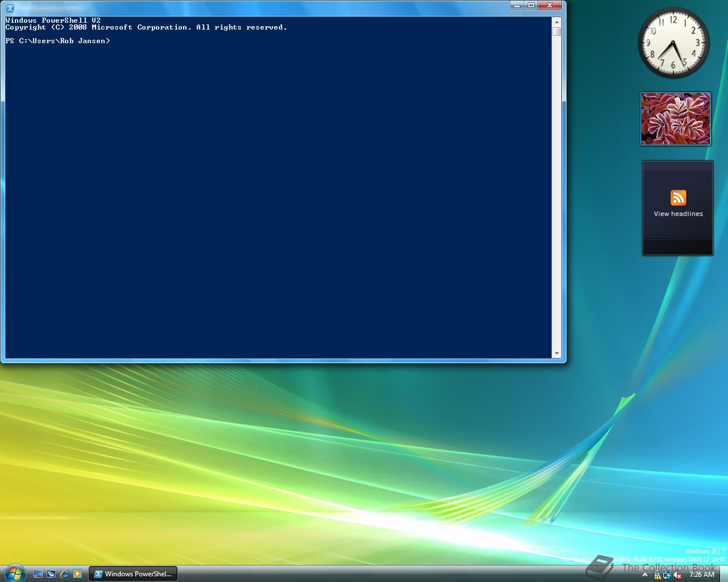The height and width of the screenshot is (582, 728).
Task: Show hidden tray icons with arrow
Action: 645,575
